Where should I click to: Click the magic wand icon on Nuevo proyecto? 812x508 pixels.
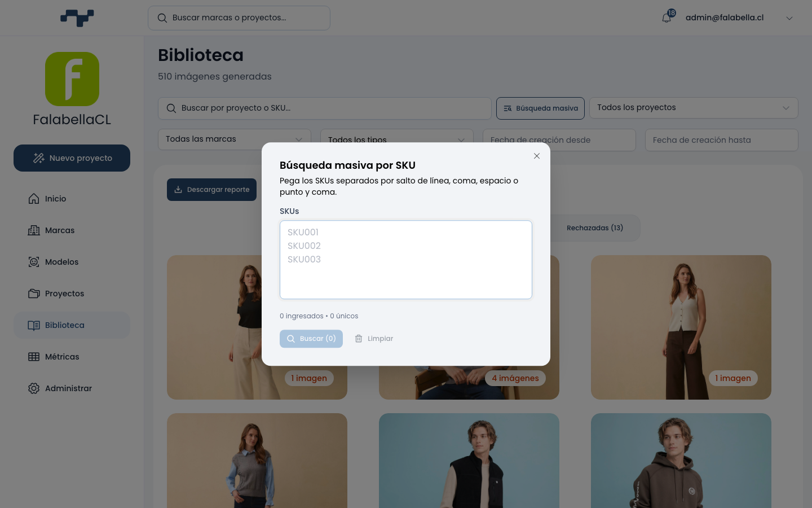coord(39,158)
